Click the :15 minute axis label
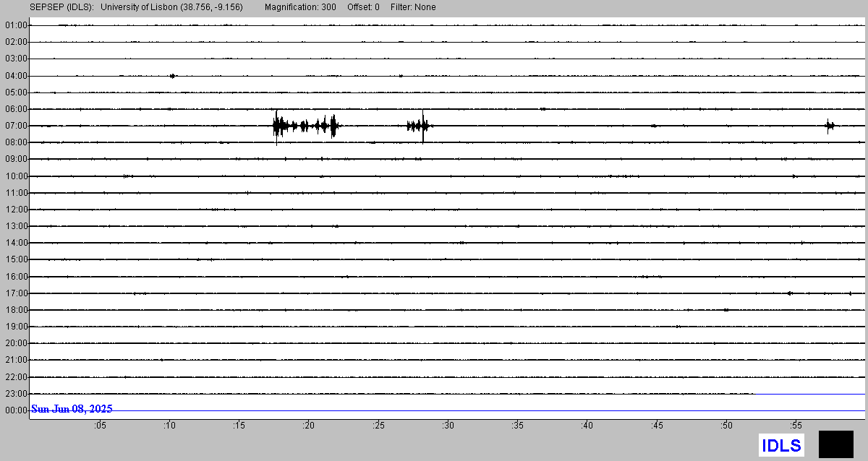 (239, 426)
